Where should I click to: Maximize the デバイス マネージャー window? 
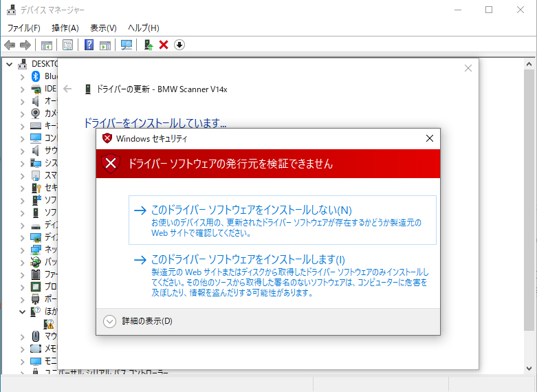[x=489, y=10]
